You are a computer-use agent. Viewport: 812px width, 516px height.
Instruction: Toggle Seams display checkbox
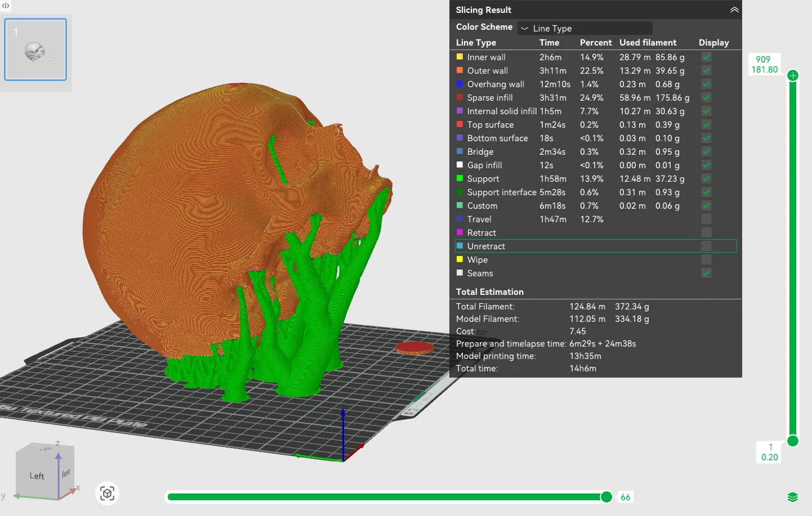pos(706,273)
